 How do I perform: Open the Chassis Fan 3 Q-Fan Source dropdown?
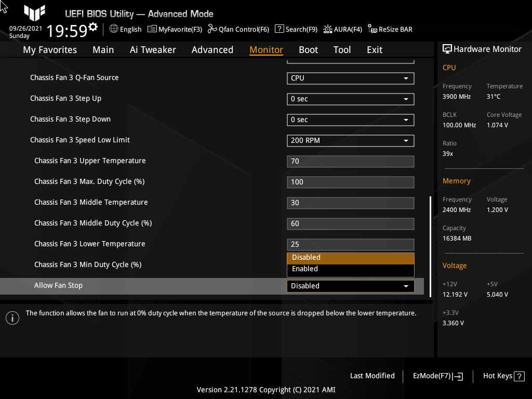click(350, 78)
